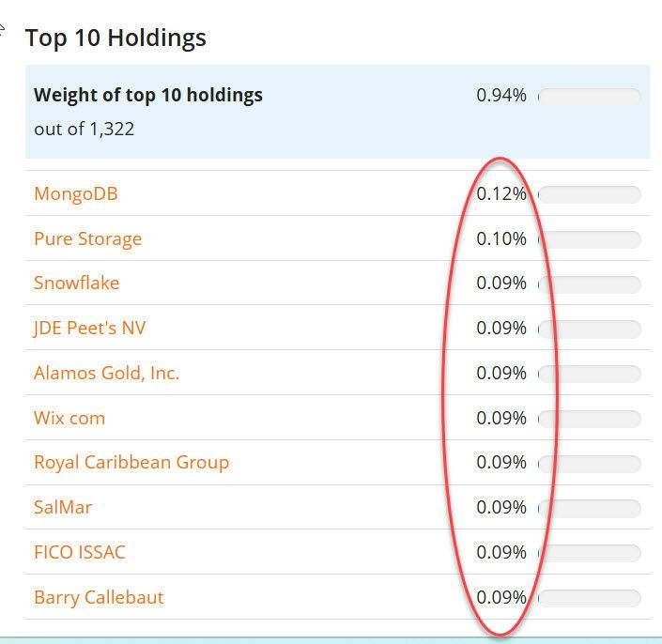Select the Alamos Gold, Inc. link
Image resolution: width=662 pixels, height=644 pixels.
coord(106,373)
